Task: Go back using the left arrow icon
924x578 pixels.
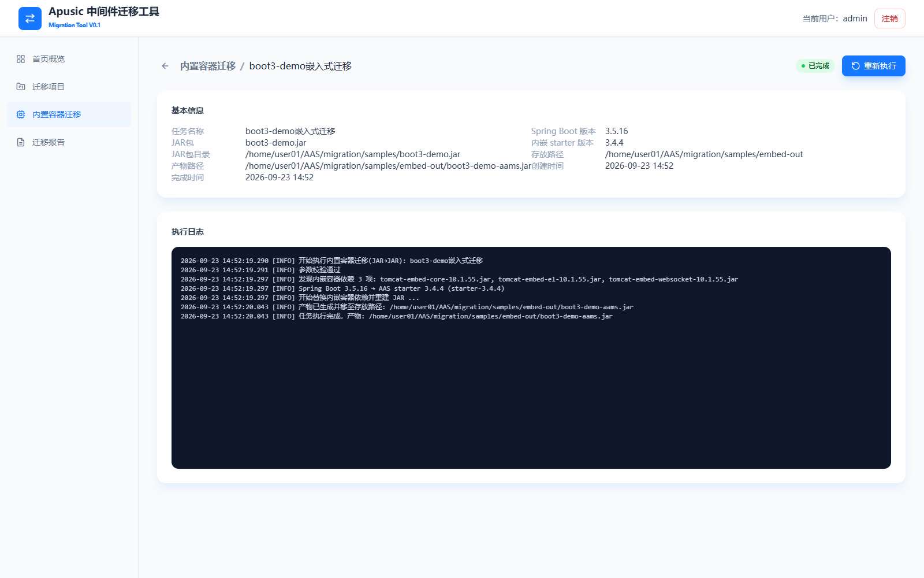Action: (x=165, y=66)
